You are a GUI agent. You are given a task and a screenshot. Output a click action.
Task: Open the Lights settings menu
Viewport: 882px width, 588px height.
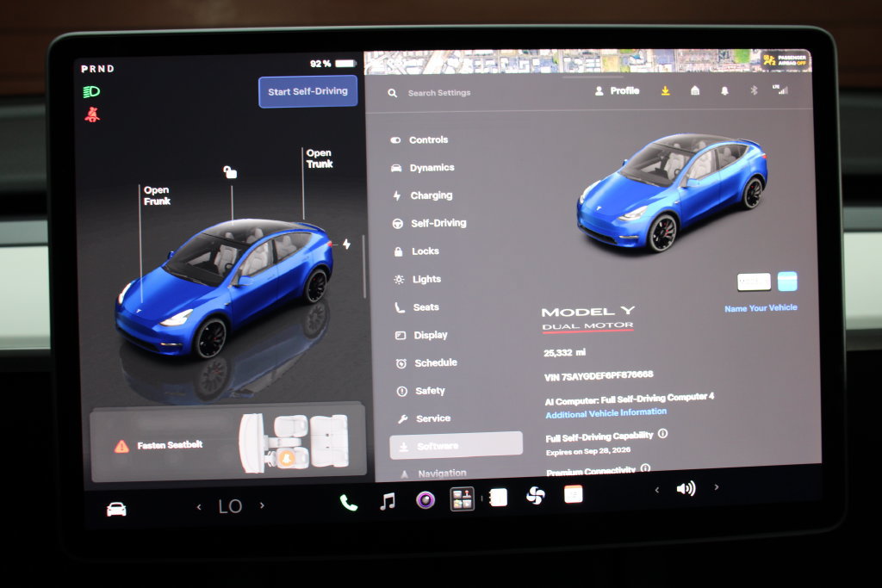[417, 279]
